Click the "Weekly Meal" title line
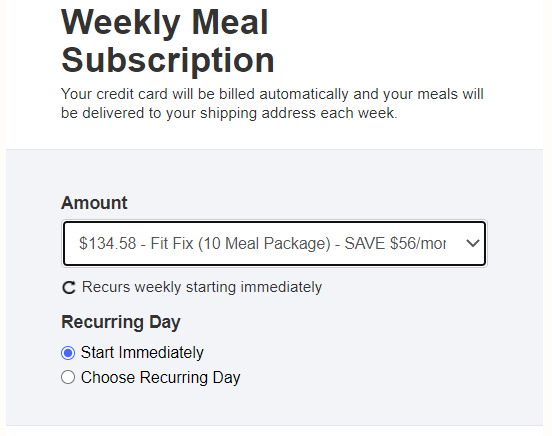 point(165,22)
